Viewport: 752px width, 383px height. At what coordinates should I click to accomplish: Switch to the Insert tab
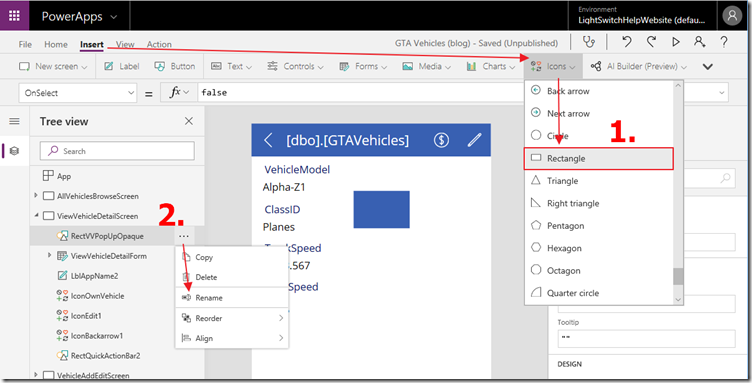click(x=92, y=45)
